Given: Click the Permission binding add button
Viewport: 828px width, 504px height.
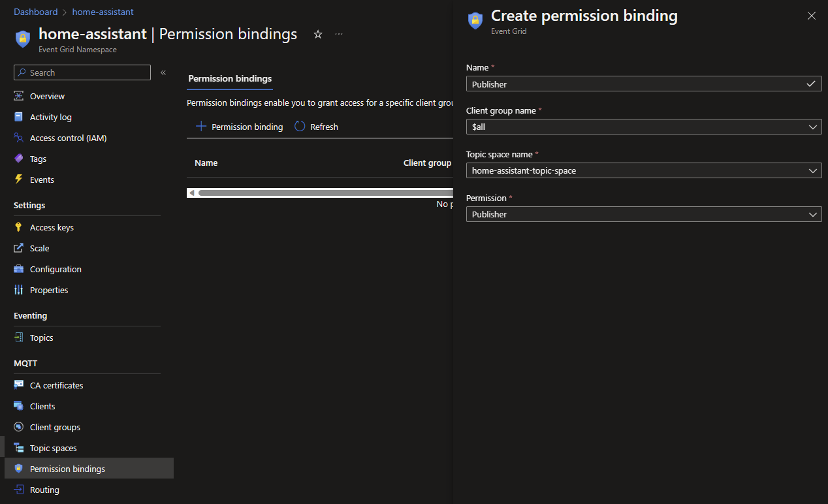Looking at the screenshot, I should [240, 127].
